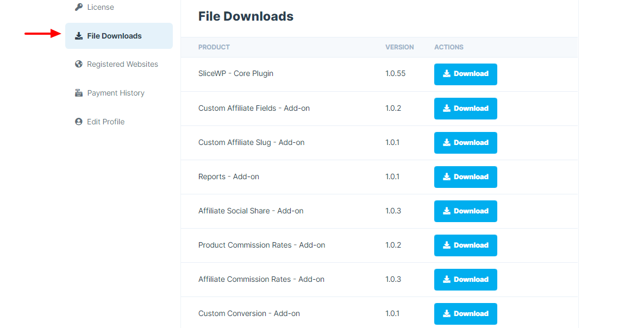Click version 1.0.2 in Product Commission Rates row
Image resolution: width=644 pixels, height=328 pixels.
point(393,245)
